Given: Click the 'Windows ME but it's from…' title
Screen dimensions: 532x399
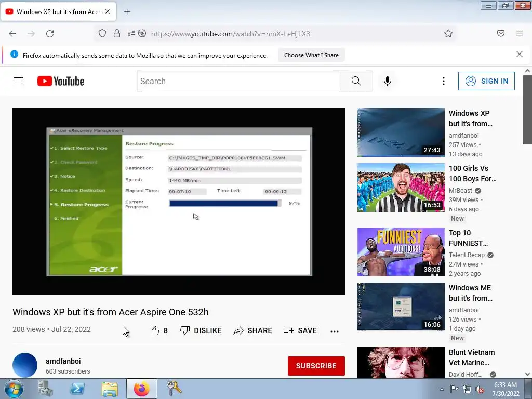Looking at the screenshot, I should click(x=471, y=293).
